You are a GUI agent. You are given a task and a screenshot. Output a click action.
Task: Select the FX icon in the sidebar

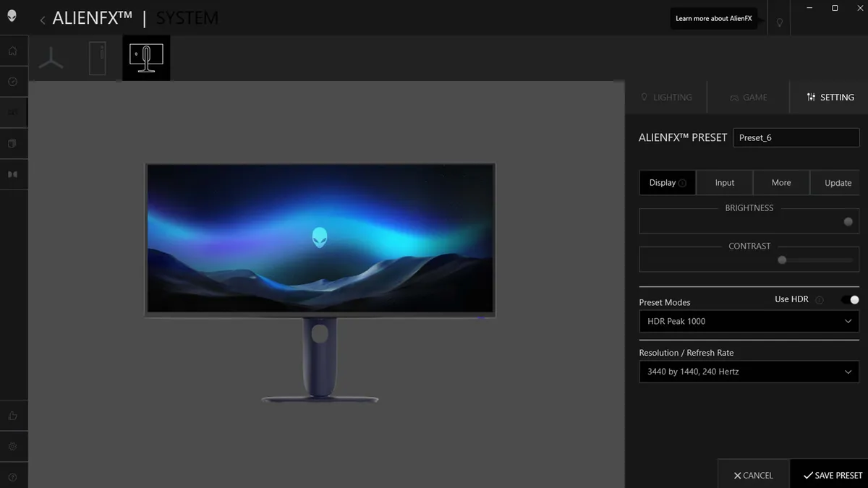[x=13, y=113]
